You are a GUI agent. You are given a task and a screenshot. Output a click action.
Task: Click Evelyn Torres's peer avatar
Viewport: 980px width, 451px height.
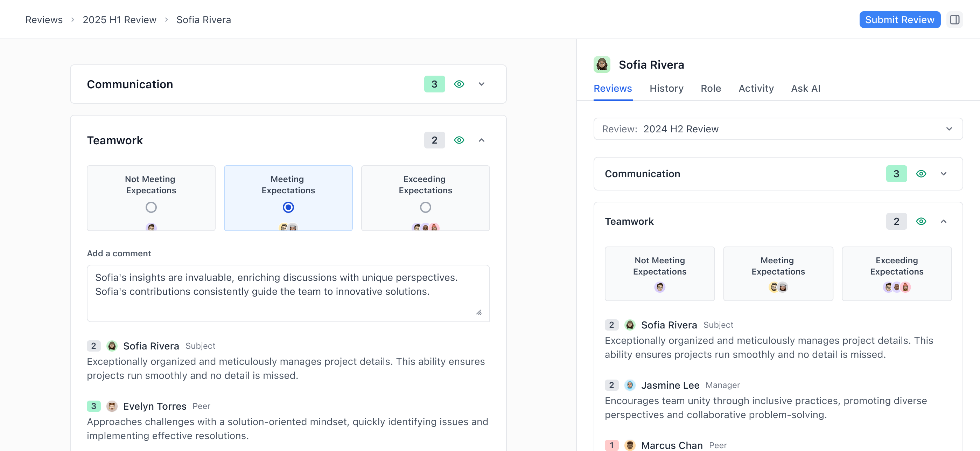tap(112, 406)
